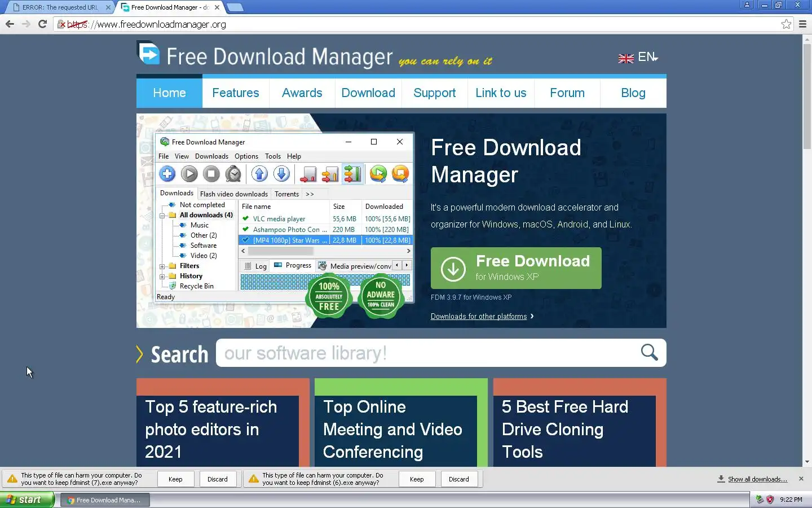Image resolution: width=812 pixels, height=508 pixels.
Task: Click the FDM application screenshot image
Action: click(x=285, y=219)
